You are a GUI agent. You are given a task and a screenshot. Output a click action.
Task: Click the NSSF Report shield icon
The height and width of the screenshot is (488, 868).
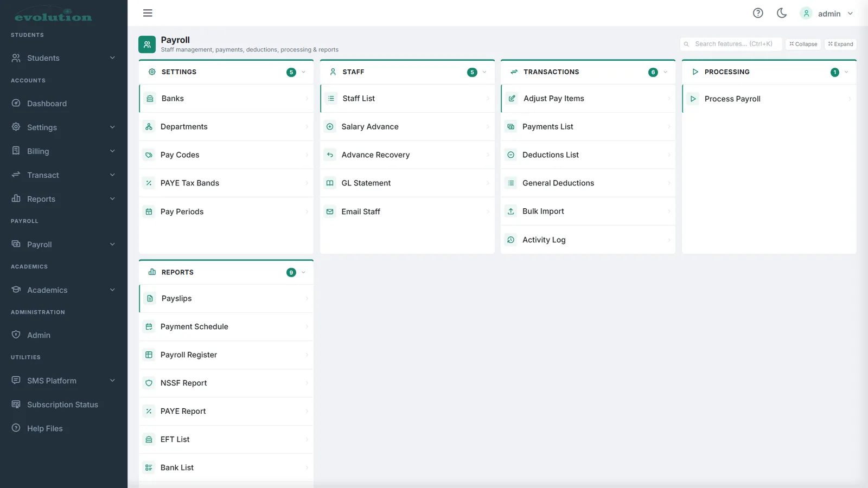click(149, 383)
